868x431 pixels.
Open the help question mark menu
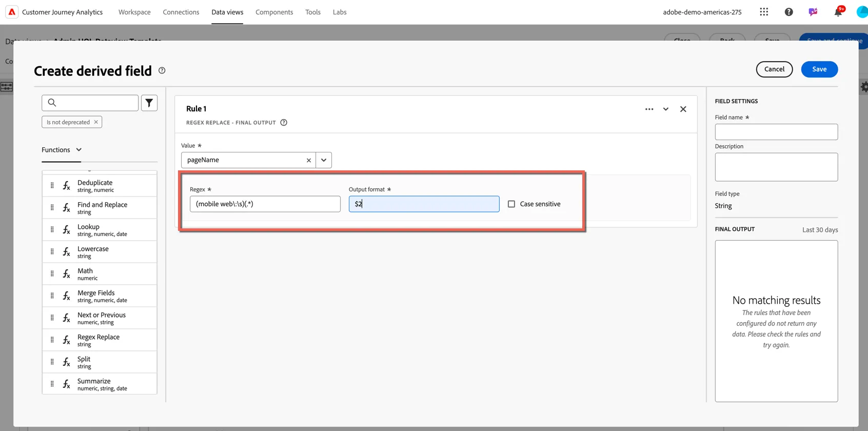(788, 12)
